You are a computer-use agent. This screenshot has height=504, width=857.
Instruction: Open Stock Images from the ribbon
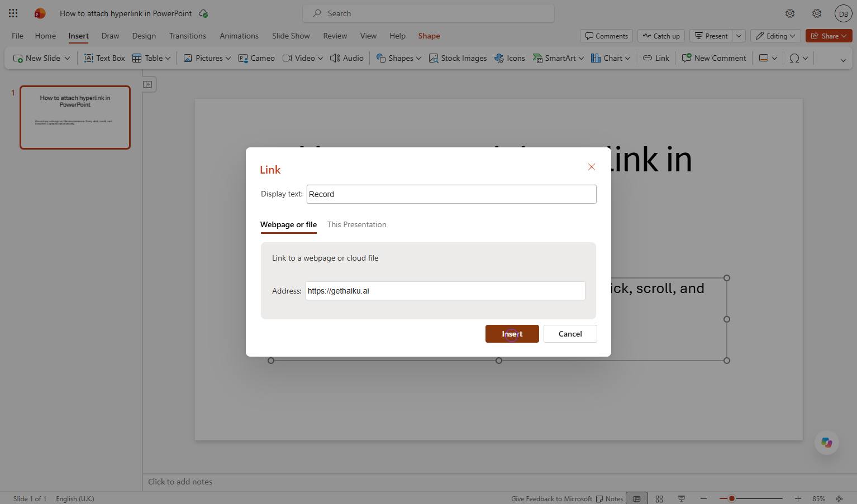(x=458, y=58)
